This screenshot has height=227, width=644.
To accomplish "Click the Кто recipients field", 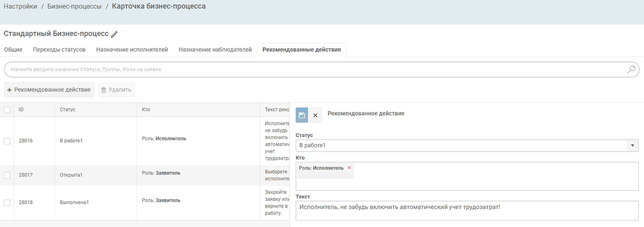I will [467, 176].
